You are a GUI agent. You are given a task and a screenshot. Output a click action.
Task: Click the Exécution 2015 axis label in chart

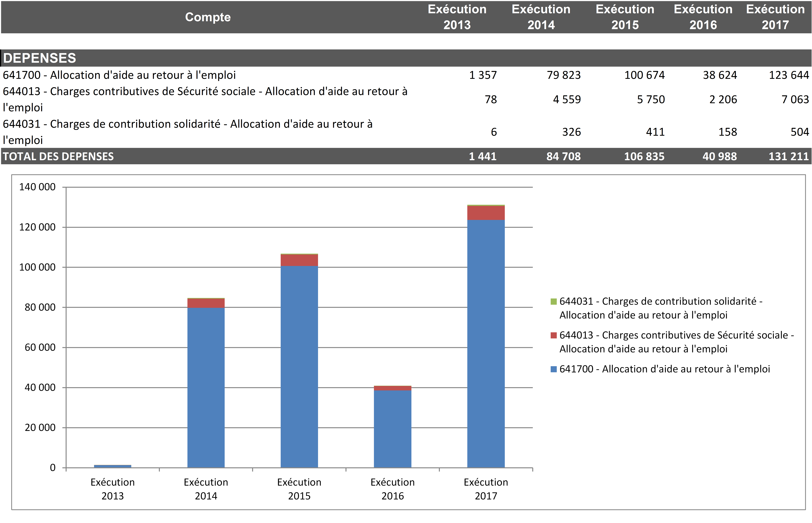click(299, 489)
